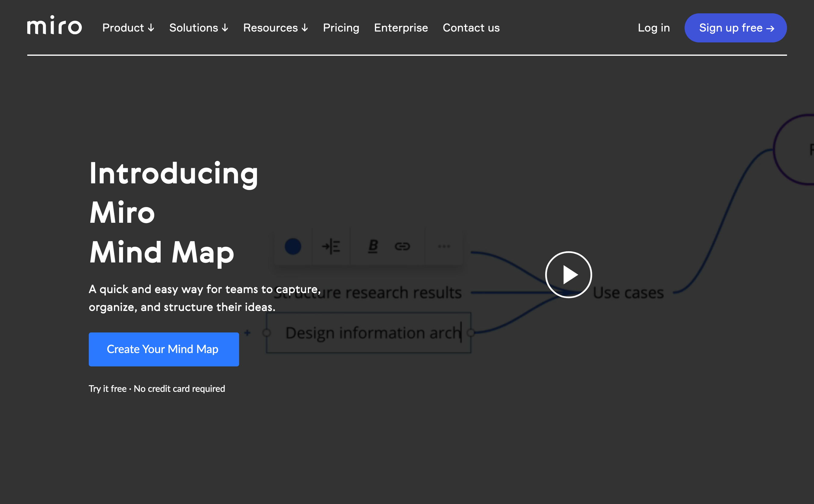Image resolution: width=814 pixels, height=504 pixels.
Task: Click the plus icon left of the text node
Action: click(247, 333)
